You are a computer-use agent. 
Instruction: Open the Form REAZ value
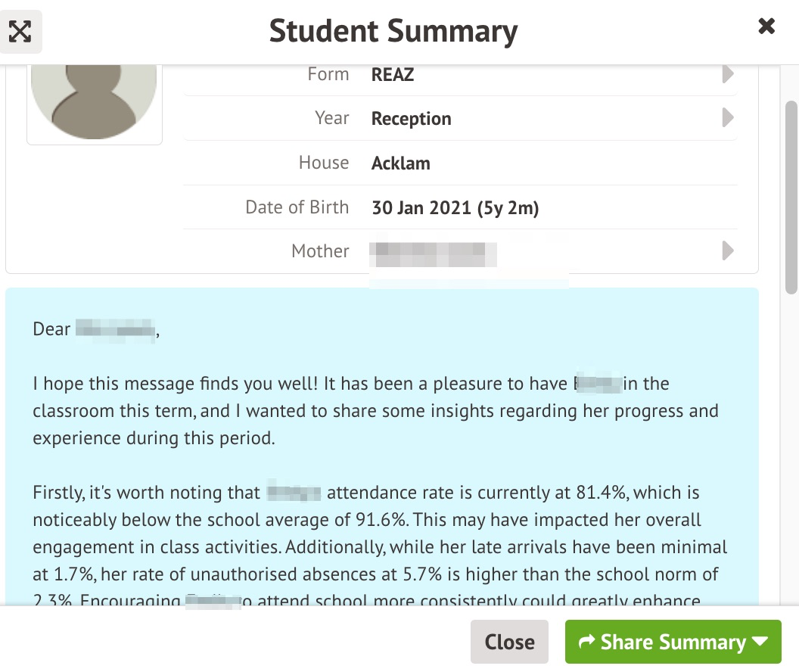click(x=393, y=75)
